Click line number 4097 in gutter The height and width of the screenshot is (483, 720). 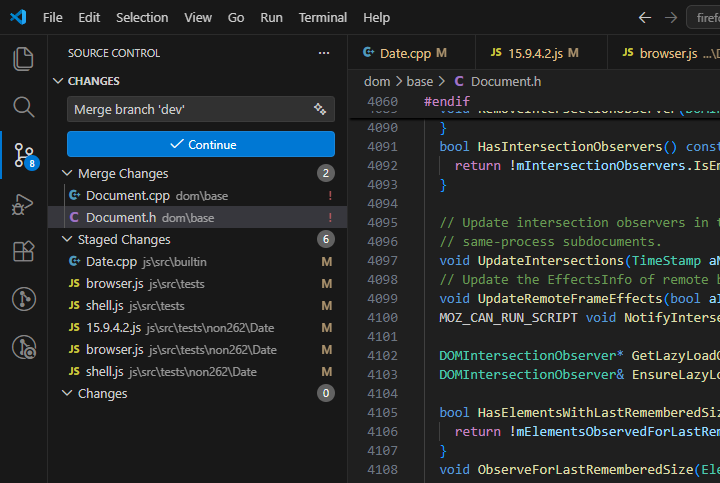tap(382, 261)
